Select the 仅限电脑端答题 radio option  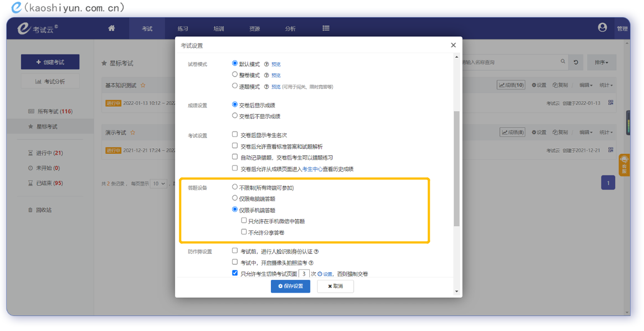[235, 198]
